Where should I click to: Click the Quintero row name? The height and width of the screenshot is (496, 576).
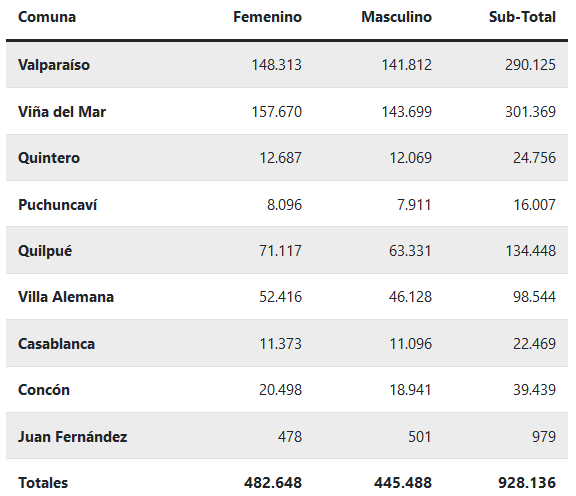coord(49,158)
